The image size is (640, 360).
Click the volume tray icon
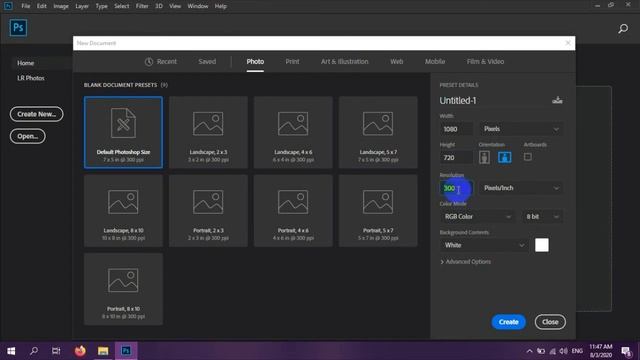[564, 351]
